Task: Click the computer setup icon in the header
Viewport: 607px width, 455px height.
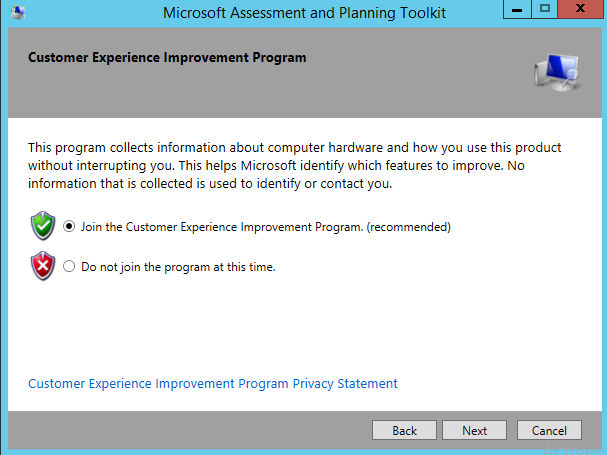Action: [x=552, y=71]
